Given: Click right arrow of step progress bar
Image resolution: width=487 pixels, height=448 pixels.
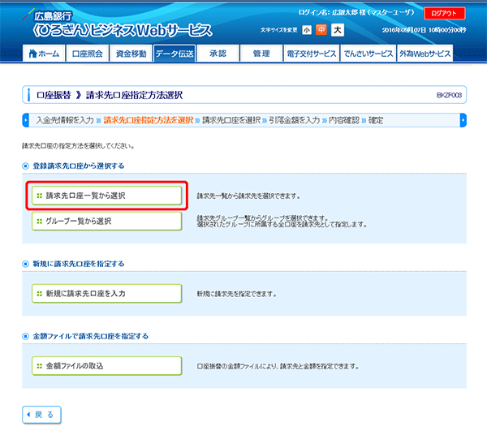Looking at the screenshot, I should point(463,120).
